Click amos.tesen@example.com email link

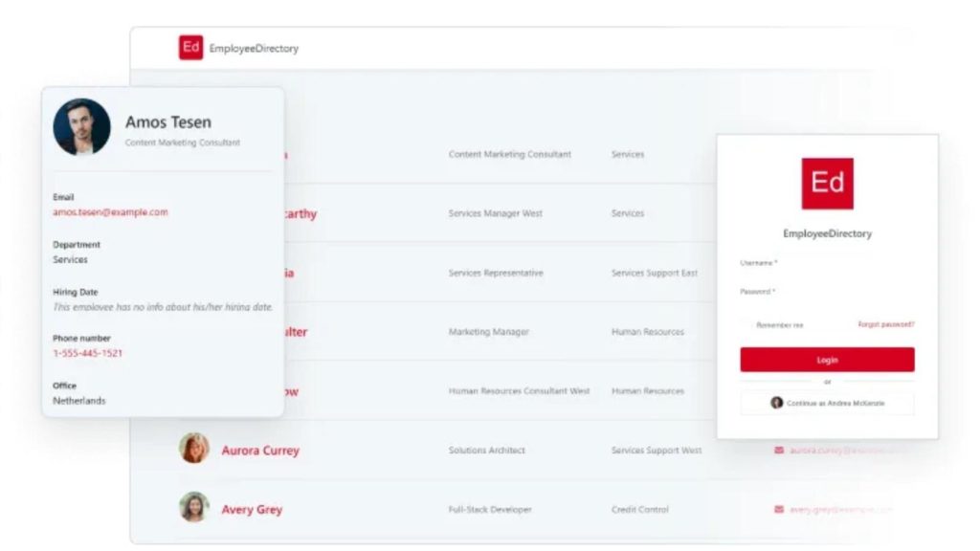pos(110,212)
